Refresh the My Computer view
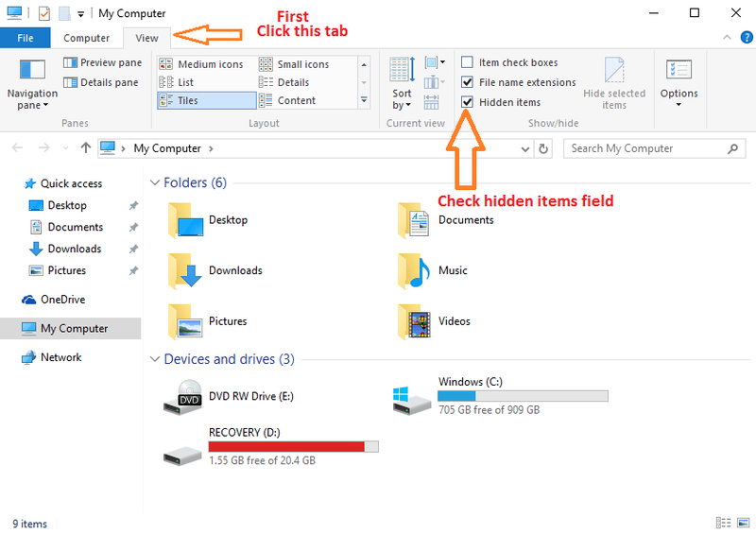 543,148
